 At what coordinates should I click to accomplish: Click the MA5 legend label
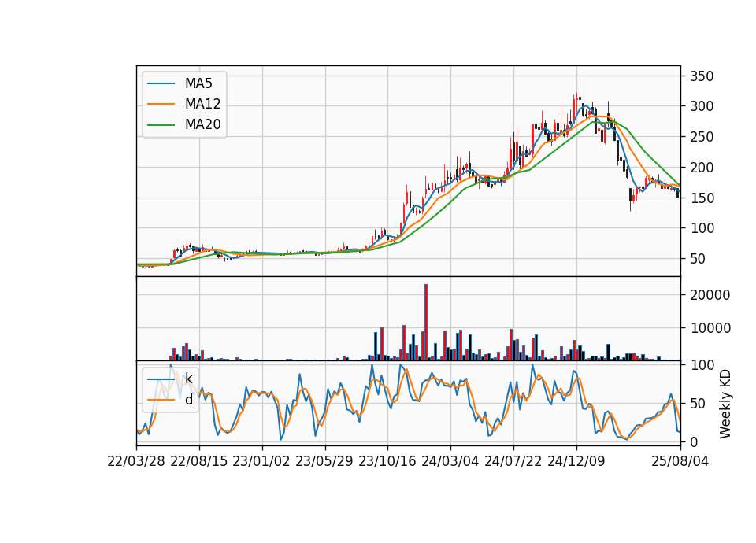tap(198, 83)
